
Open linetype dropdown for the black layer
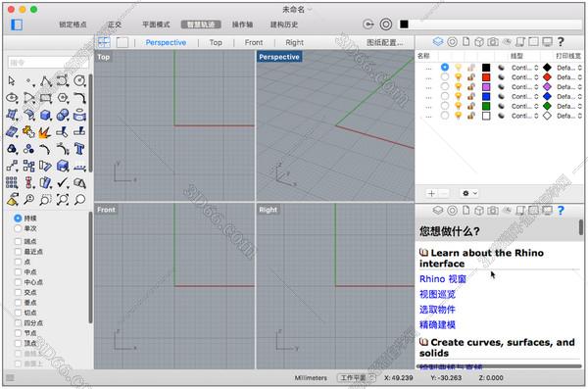coord(525,68)
